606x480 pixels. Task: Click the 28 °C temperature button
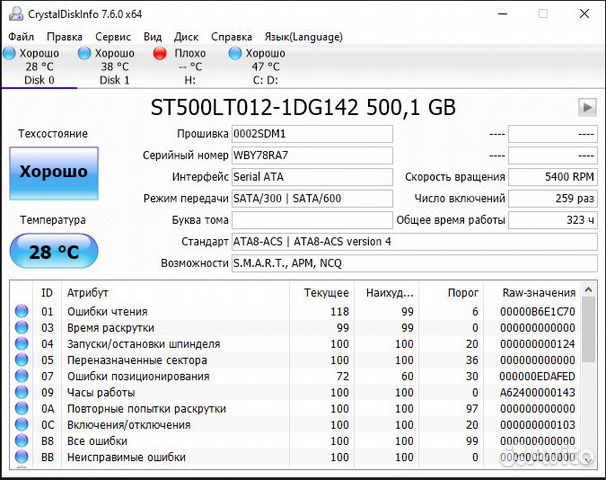coord(54,251)
